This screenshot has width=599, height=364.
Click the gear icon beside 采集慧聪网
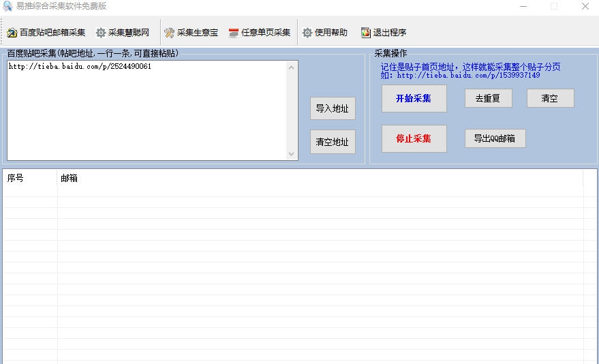click(x=101, y=33)
